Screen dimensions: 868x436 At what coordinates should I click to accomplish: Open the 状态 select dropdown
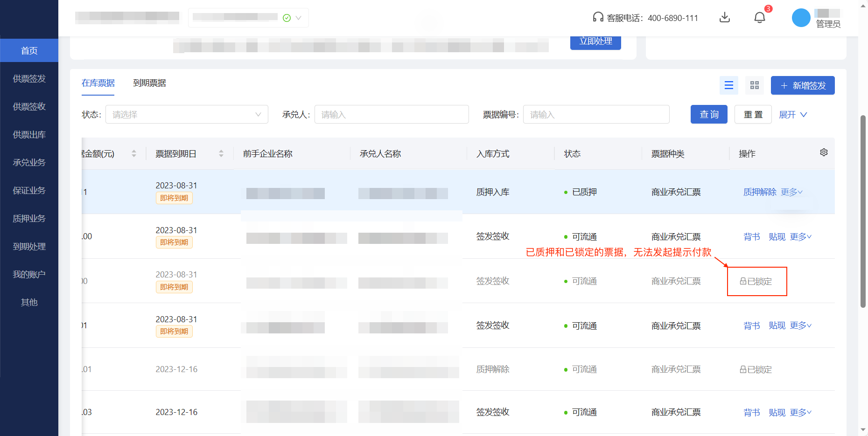[187, 114]
